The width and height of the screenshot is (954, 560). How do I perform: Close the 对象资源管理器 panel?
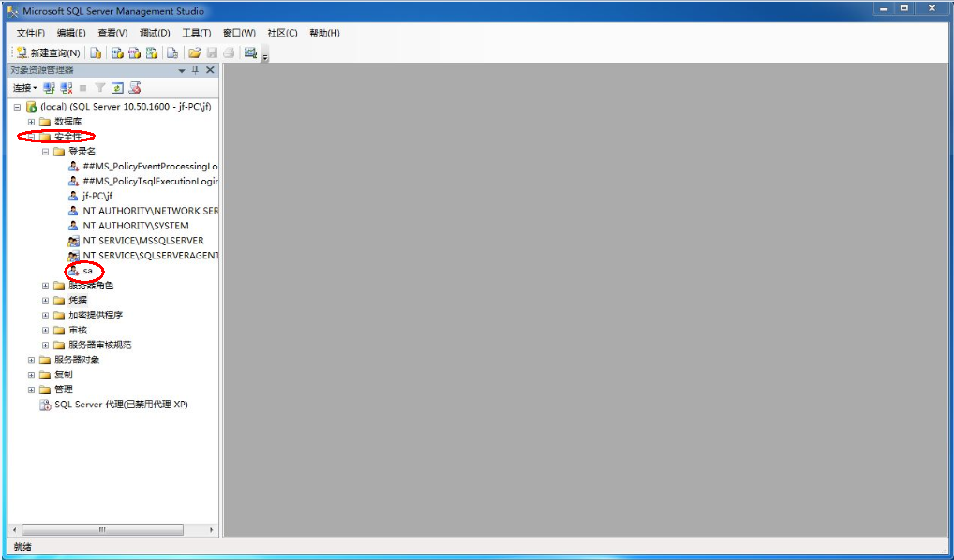(x=210, y=70)
